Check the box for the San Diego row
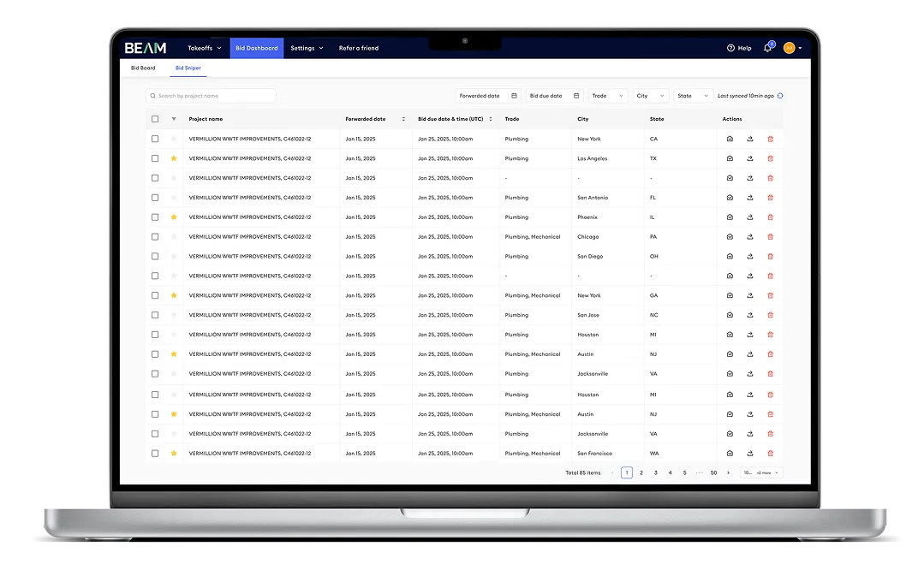924x570 pixels. tap(155, 256)
